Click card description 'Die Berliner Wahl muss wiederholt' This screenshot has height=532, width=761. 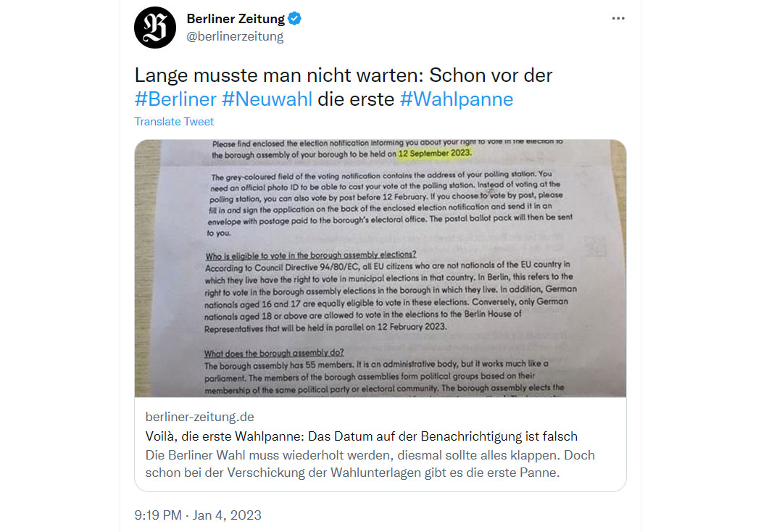tap(370, 464)
